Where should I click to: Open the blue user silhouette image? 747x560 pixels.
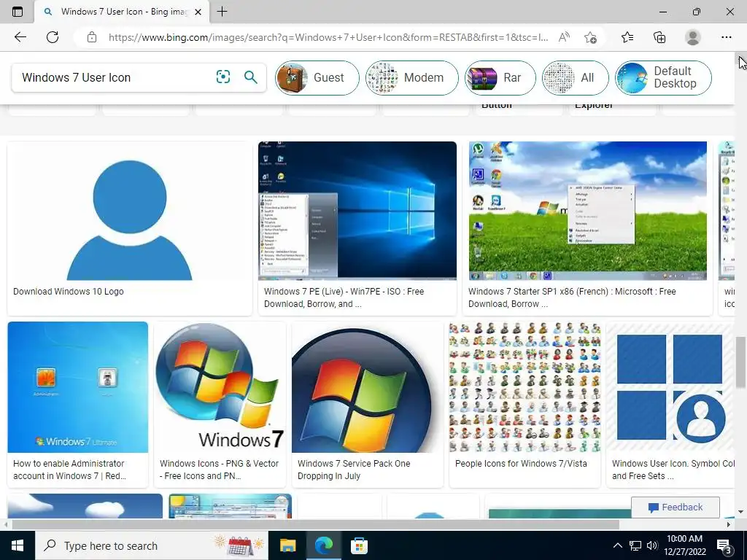130,211
